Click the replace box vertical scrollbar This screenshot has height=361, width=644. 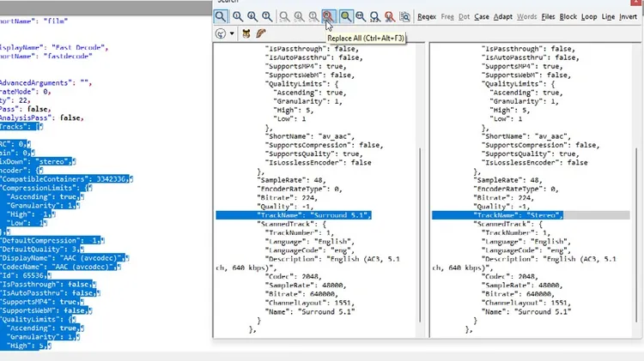pyautogui.click(x=636, y=235)
